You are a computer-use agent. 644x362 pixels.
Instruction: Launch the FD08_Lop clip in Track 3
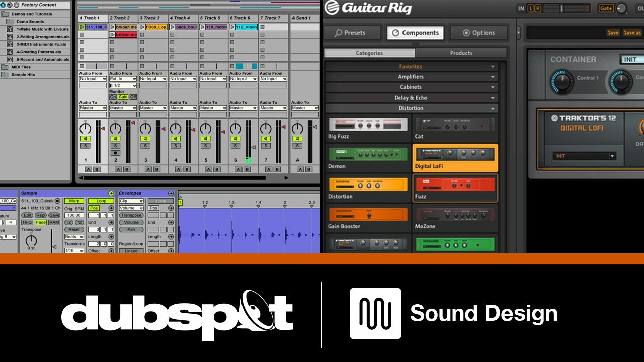(142, 27)
